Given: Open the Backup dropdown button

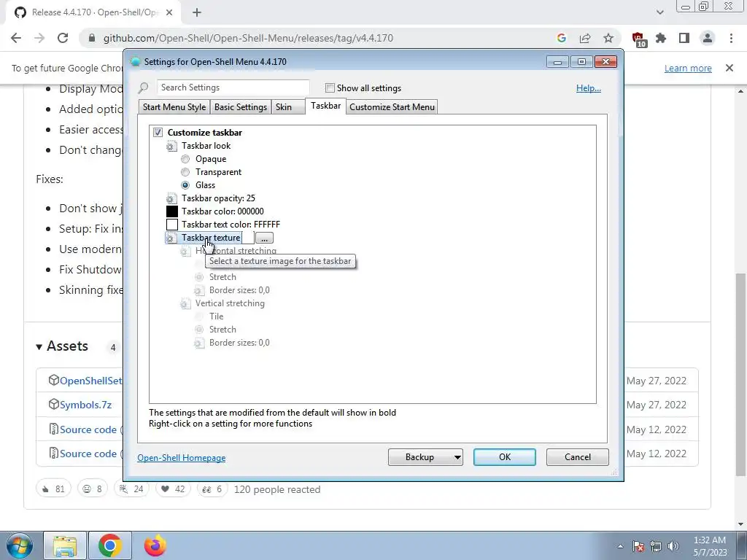Looking at the screenshot, I should point(425,457).
